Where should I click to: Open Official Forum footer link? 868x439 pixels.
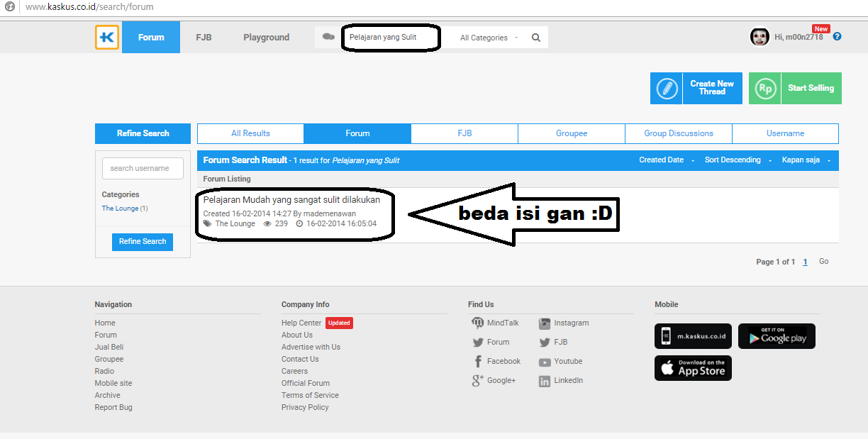(x=306, y=384)
